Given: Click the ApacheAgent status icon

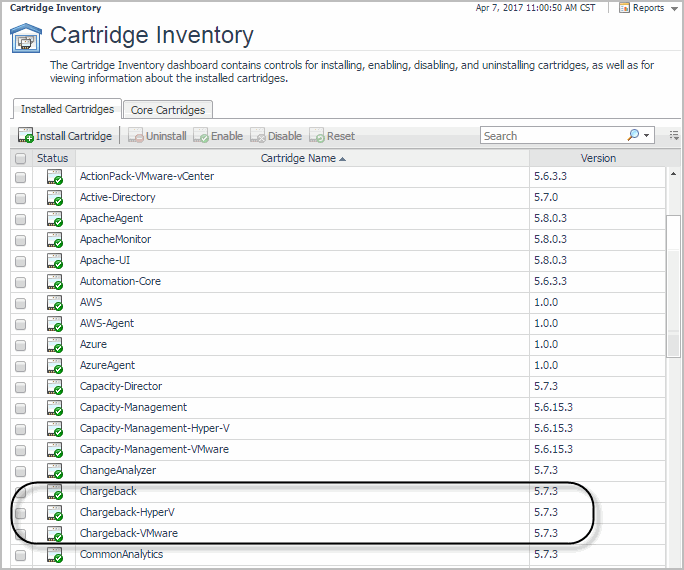Looking at the screenshot, I should tap(55, 219).
